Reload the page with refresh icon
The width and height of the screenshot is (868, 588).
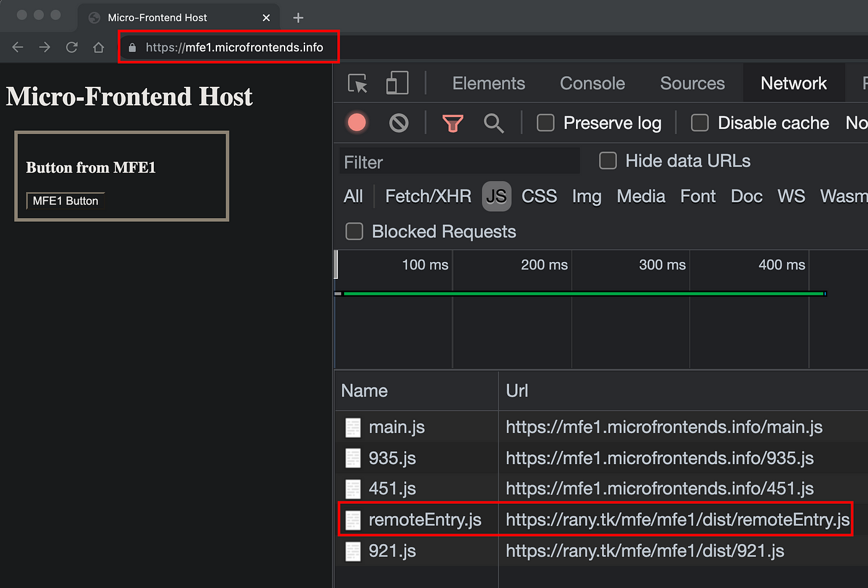[x=71, y=47]
